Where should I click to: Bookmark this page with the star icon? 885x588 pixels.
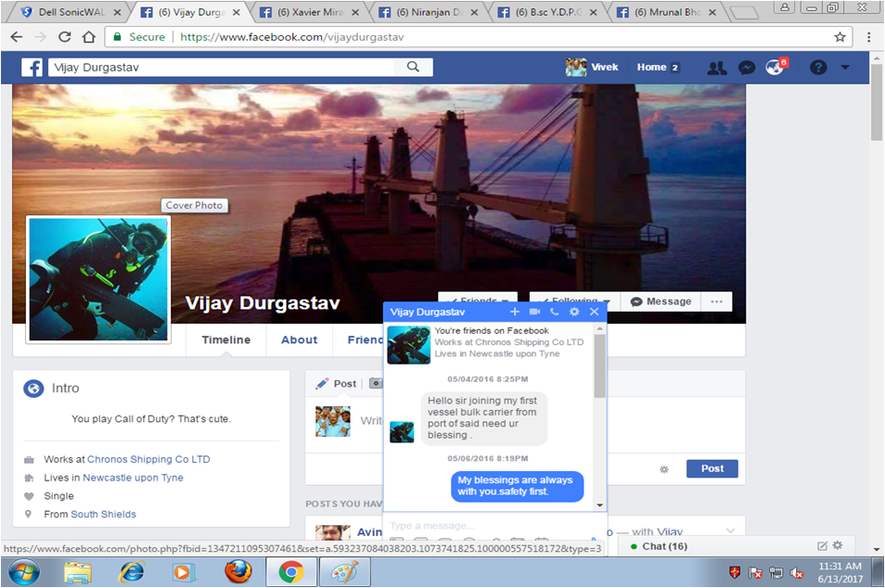(x=840, y=37)
